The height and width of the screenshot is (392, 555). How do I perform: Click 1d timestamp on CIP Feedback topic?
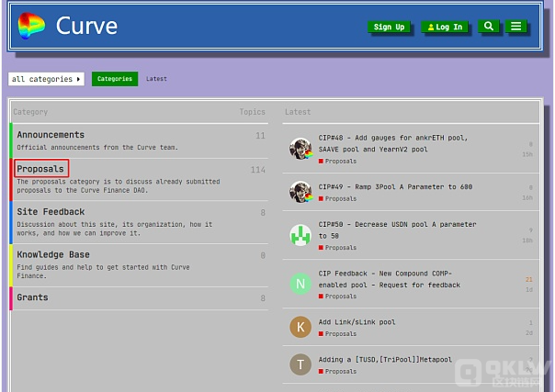(x=528, y=289)
